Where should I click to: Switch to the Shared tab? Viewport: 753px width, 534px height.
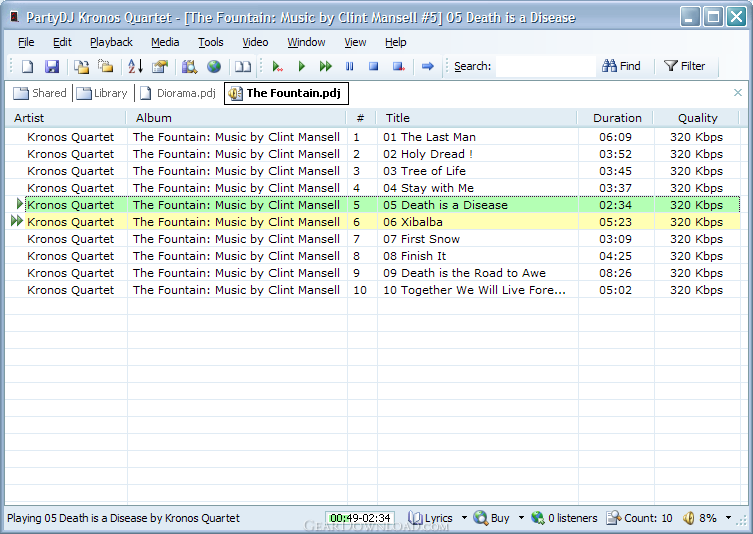point(39,93)
